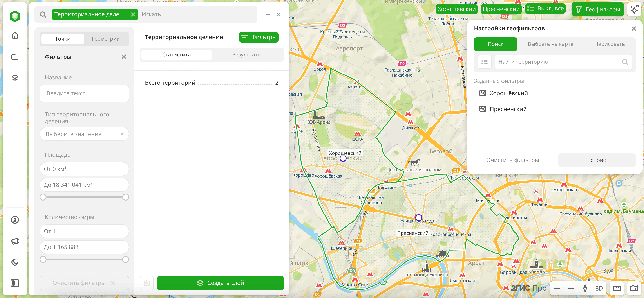Expand 'Выберите значение' type dropdown
Screen dimensions: 644x298
84,134
